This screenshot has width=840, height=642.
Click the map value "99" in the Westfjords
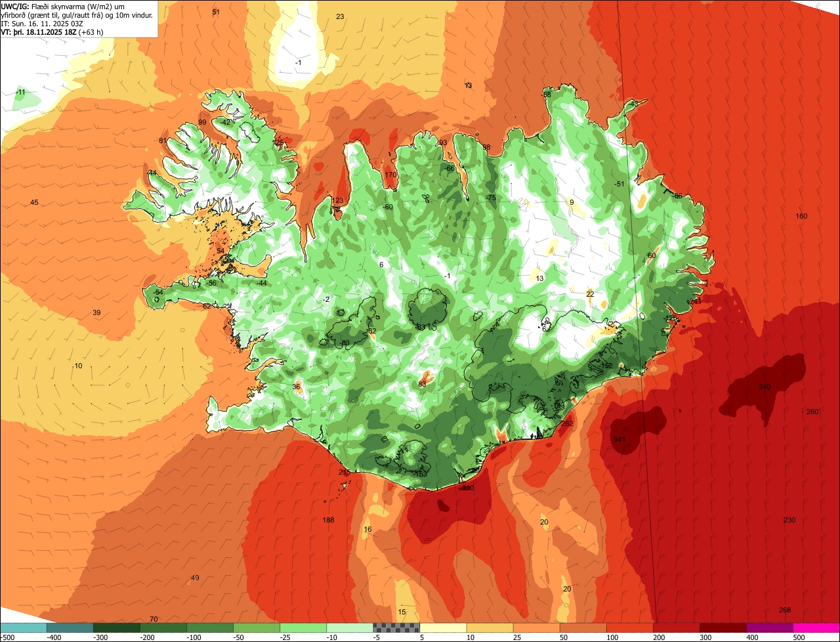202,122
